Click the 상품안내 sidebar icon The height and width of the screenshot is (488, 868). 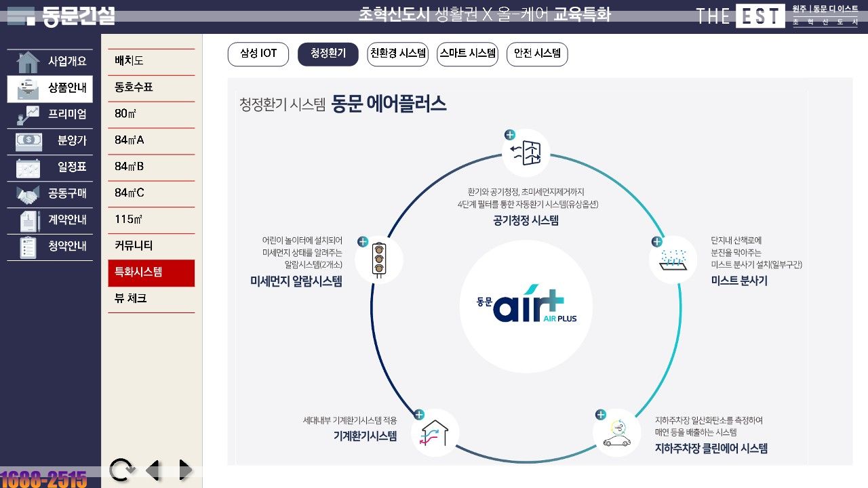(28, 88)
